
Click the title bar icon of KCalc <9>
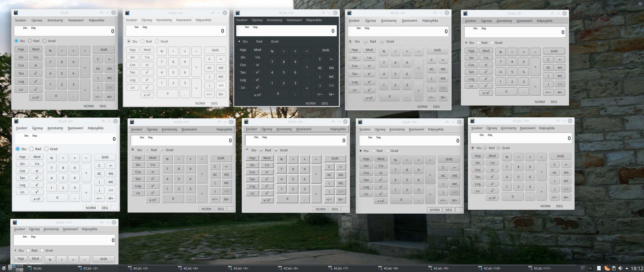click(360, 122)
